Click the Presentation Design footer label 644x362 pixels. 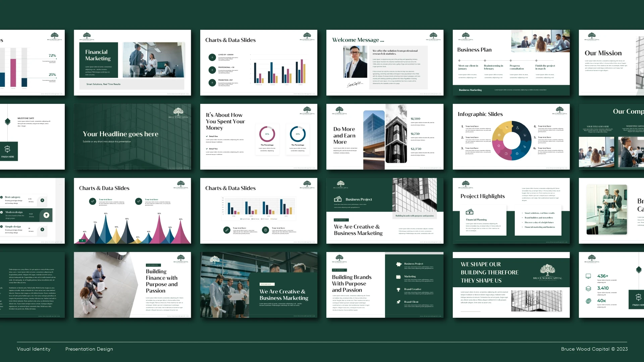point(89,349)
